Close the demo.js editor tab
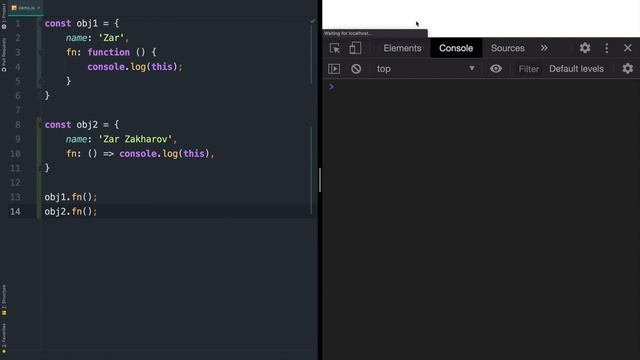Screen dimensions: 640x360 click(x=39, y=8)
